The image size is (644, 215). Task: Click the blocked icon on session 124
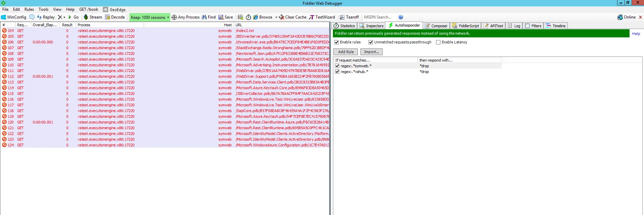point(4,145)
